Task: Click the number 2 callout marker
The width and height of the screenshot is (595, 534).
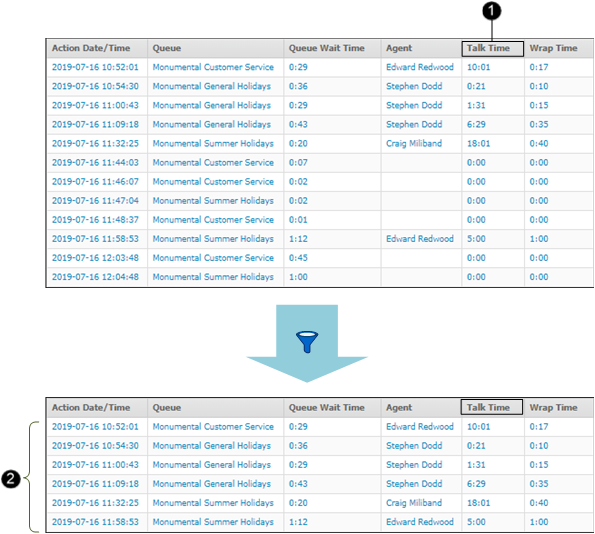Action: click(11, 479)
